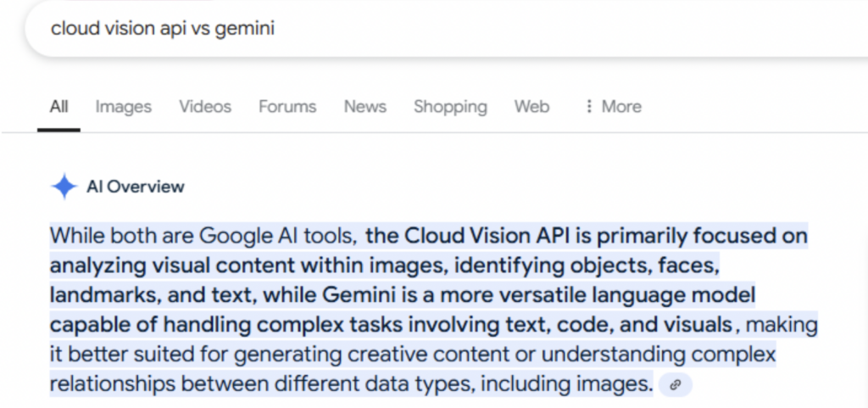Select the All results tab
Screen dimensions: 868x408
[x=58, y=107]
